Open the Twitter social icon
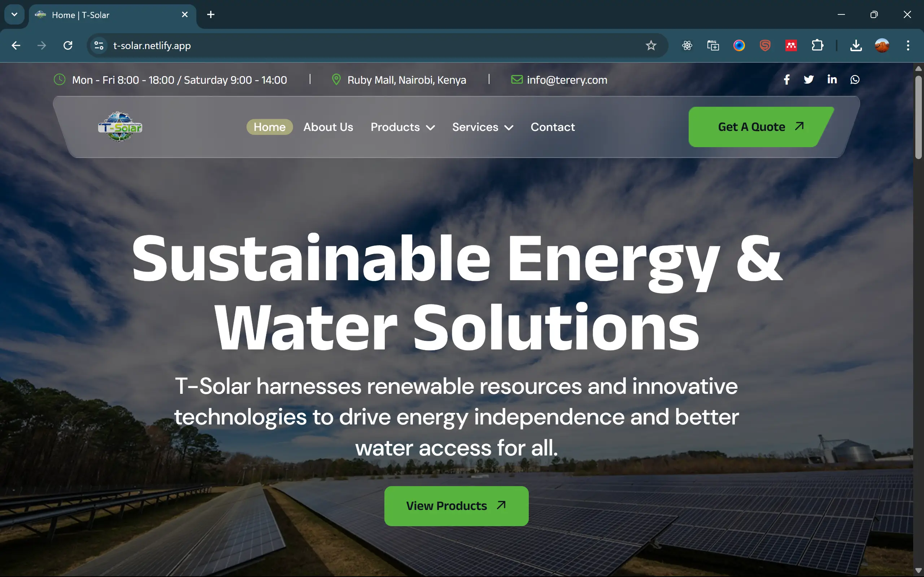The image size is (924, 577). tap(809, 80)
